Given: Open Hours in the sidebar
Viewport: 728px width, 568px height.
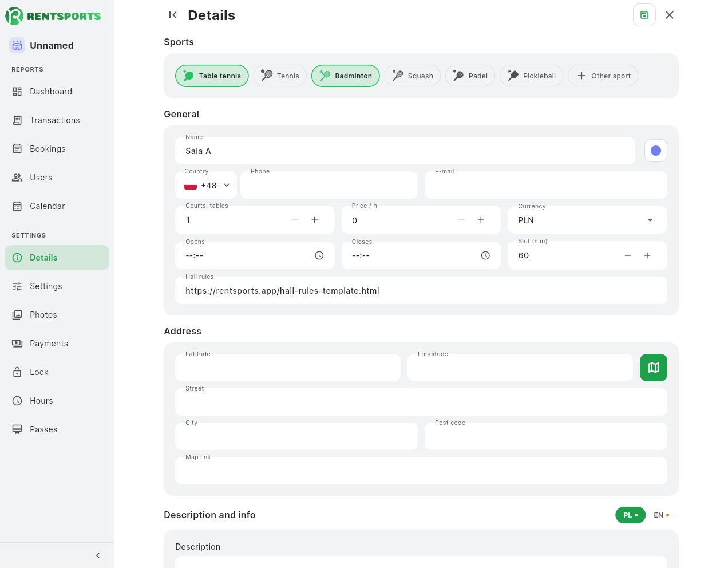Looking at the screenshot, I should (x=57, y=401).
